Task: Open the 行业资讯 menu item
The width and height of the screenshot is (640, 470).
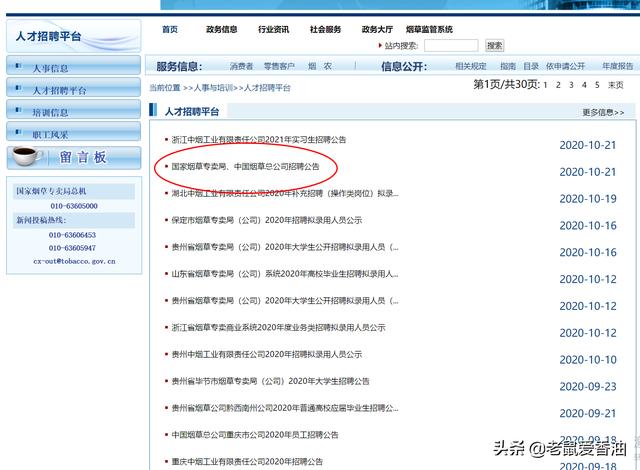Action: point(273,29)
